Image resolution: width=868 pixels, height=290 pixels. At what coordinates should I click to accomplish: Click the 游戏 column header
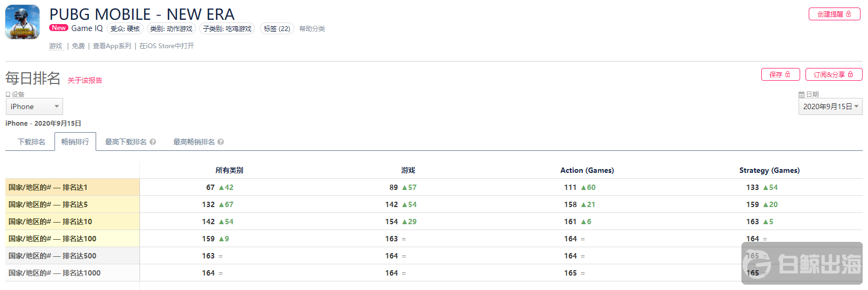pyautogui.click(x=408, y=170)
